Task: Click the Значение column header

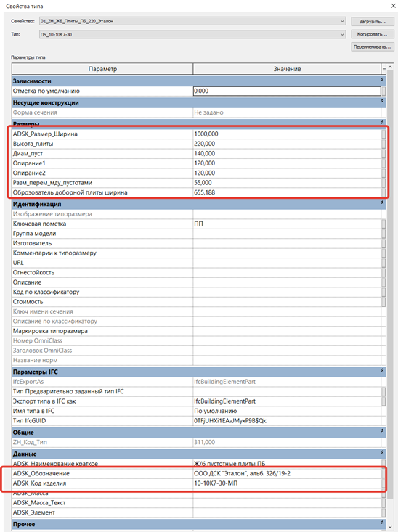Action: tap(288, 69)
